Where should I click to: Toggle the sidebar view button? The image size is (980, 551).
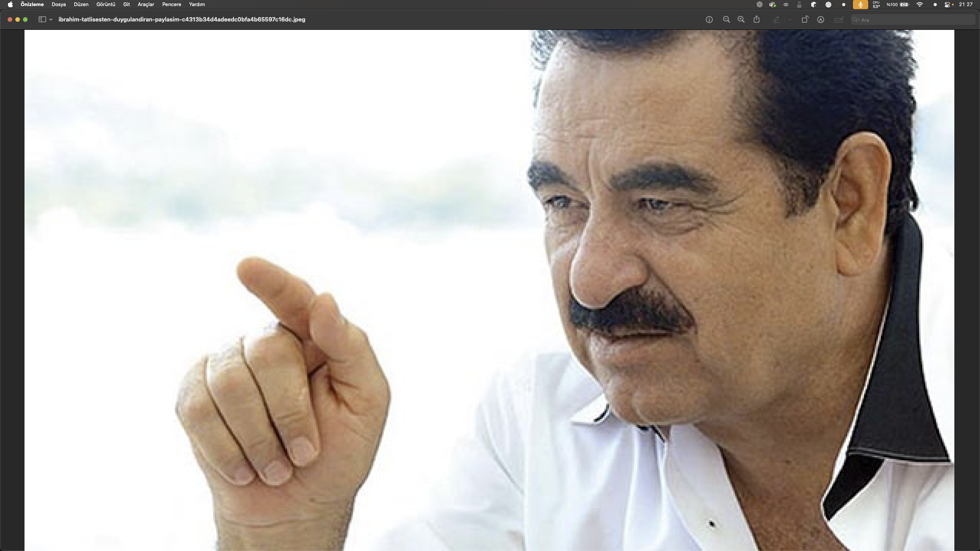coord(42,20)
